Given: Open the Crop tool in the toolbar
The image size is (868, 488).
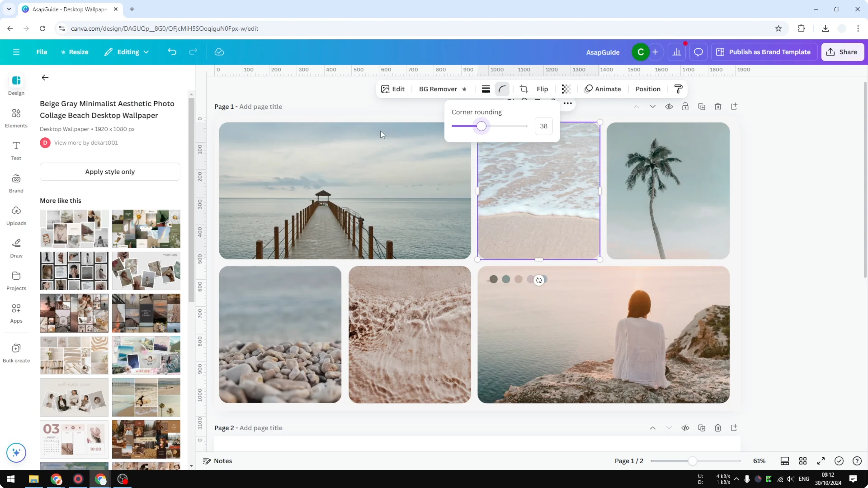Looking at the screenshot, I should point(524,89).
